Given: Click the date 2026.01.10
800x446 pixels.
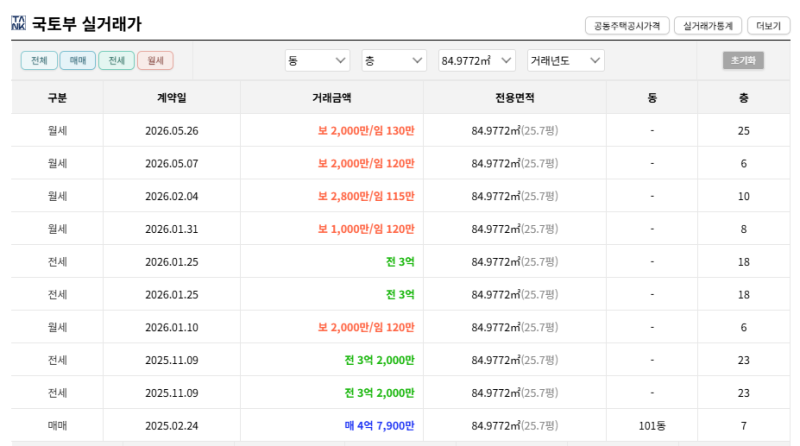Looking at the screenshot, I should [x=171, y=327].
